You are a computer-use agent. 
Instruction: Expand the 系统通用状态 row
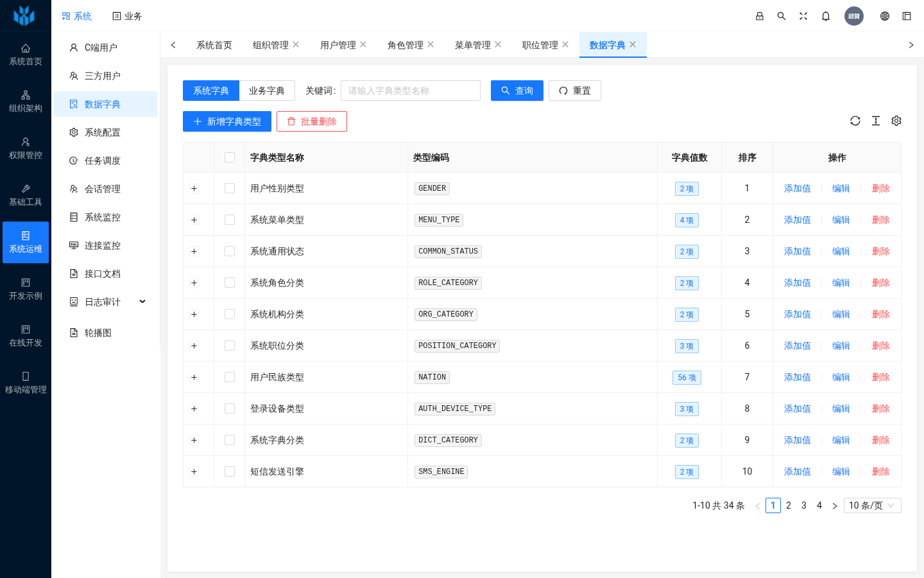(194, 252)
